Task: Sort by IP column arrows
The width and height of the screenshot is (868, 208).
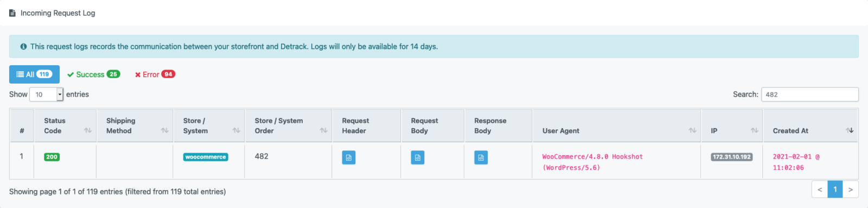Action: tap(755, 130)
